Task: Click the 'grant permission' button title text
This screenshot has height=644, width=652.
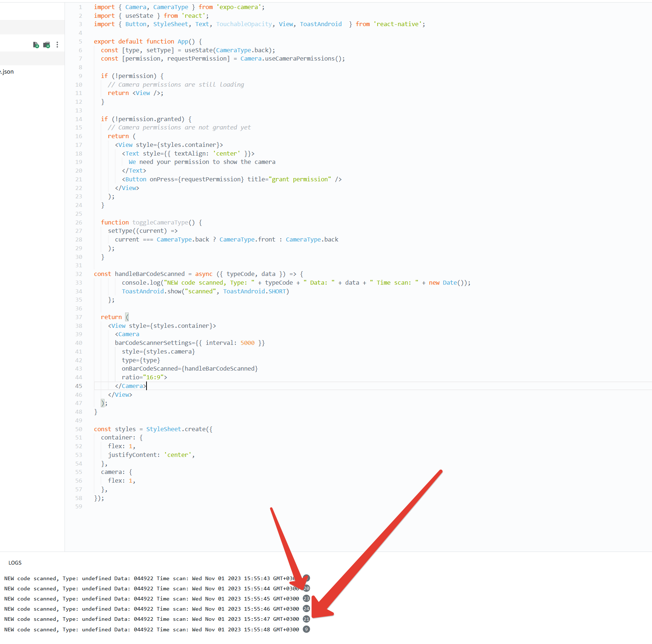Action: click(x=300, y=179)
